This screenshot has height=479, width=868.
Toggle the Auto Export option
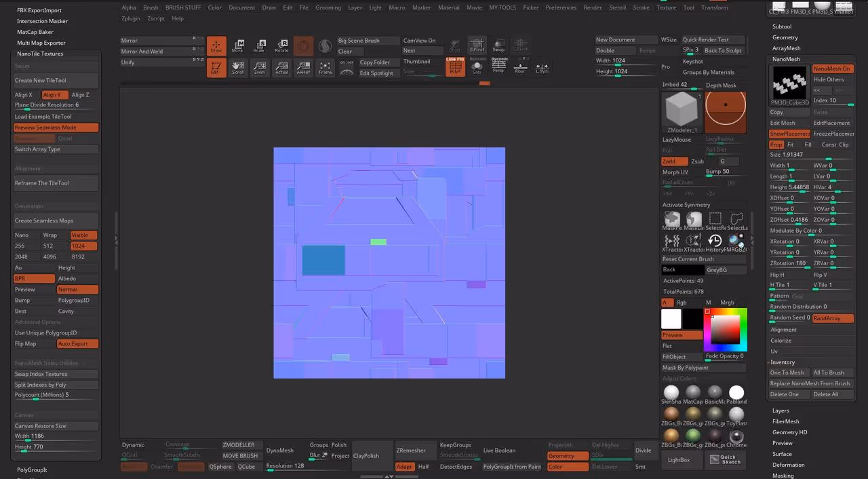click(x=78, y=344)
